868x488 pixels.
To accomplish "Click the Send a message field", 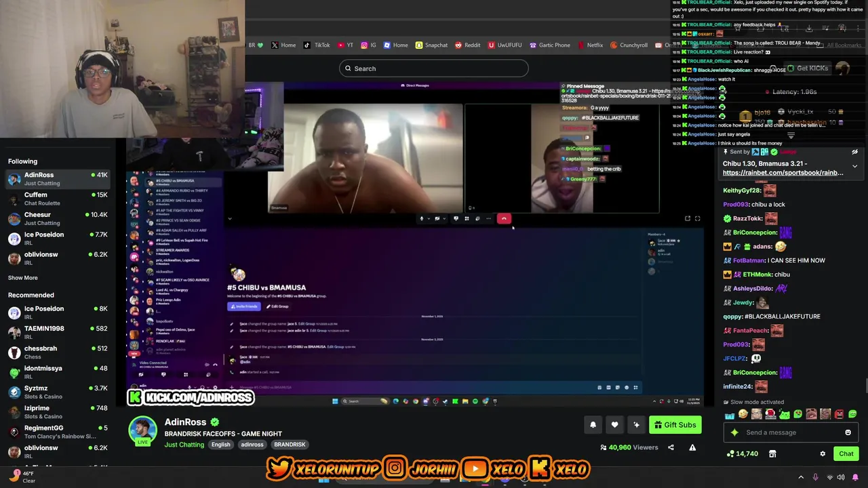I will [791, 432].
